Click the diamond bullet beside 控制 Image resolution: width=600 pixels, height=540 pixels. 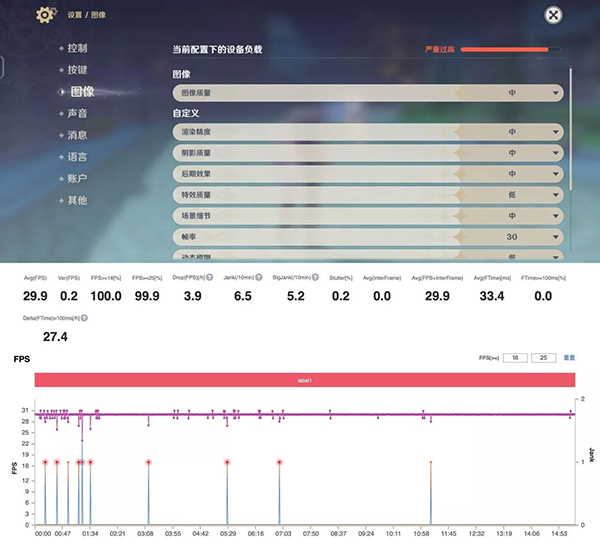point(59,48)
